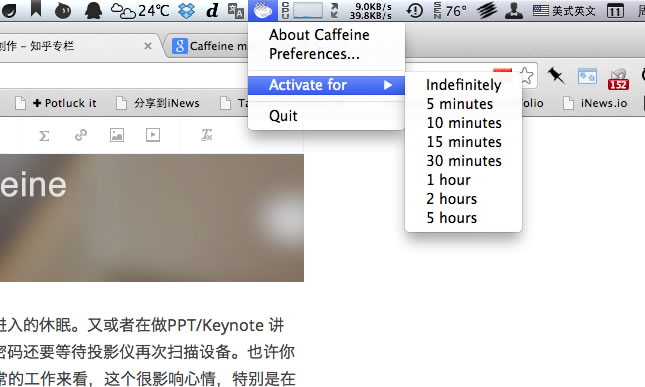
Task: Insert a link with the chain icon
Action: pos(81,135)
